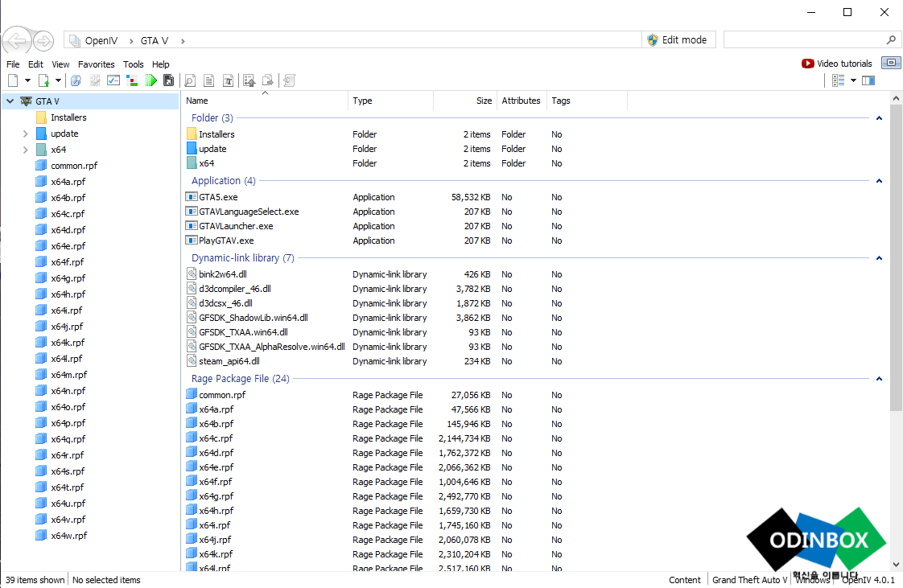Click the import file icon with green arrow
Screen dimensions: 903x588
(x=43, y=80)
